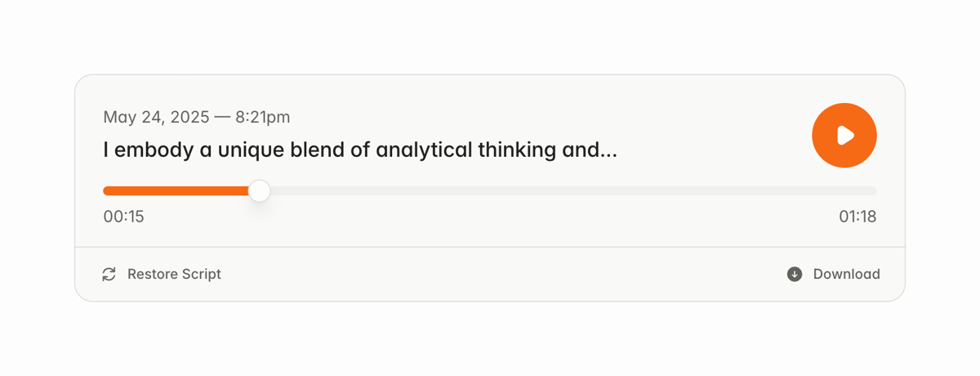Click the orange played portion of progress bar
Viewport: 980px width, 376px height.
(176, 191)
